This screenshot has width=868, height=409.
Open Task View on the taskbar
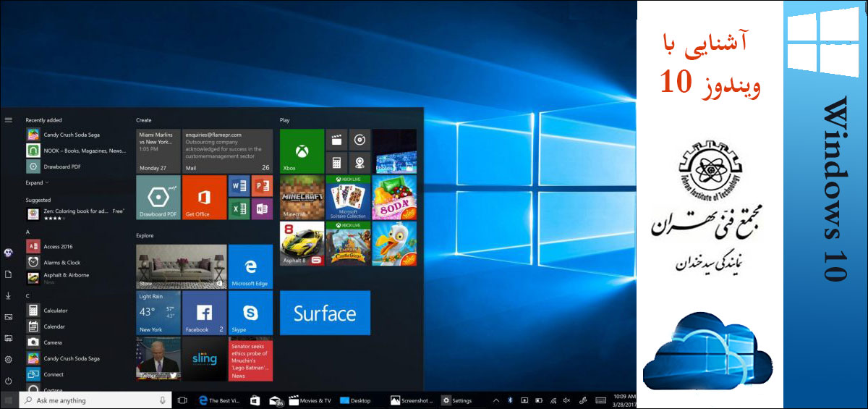pos(182,400)
